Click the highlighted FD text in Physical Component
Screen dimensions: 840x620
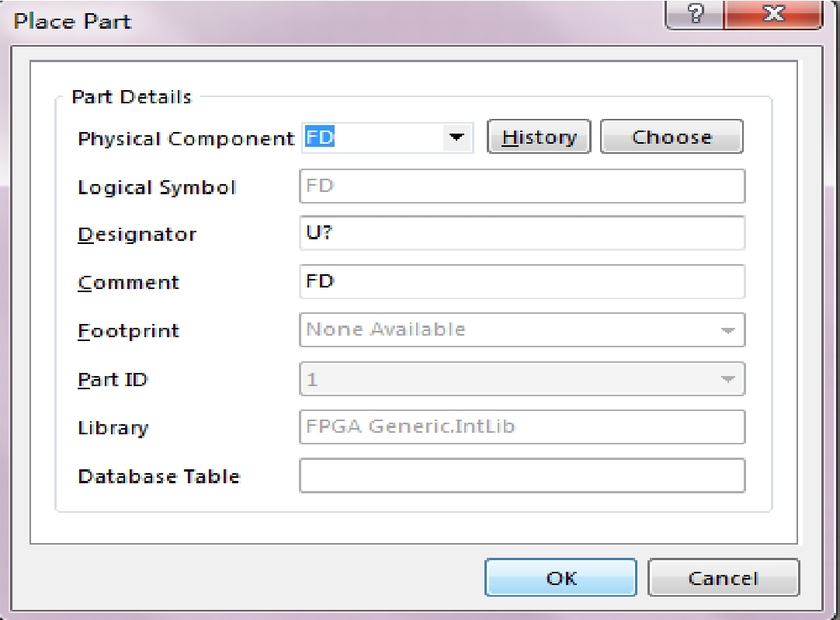click(x=320, y=138)
